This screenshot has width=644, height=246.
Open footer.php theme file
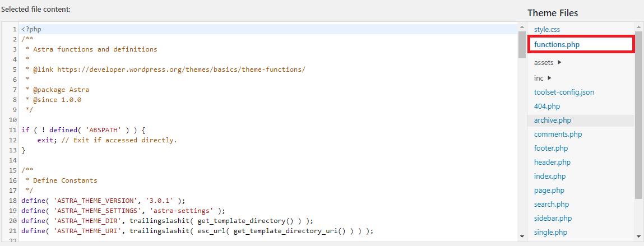[551, 148]
